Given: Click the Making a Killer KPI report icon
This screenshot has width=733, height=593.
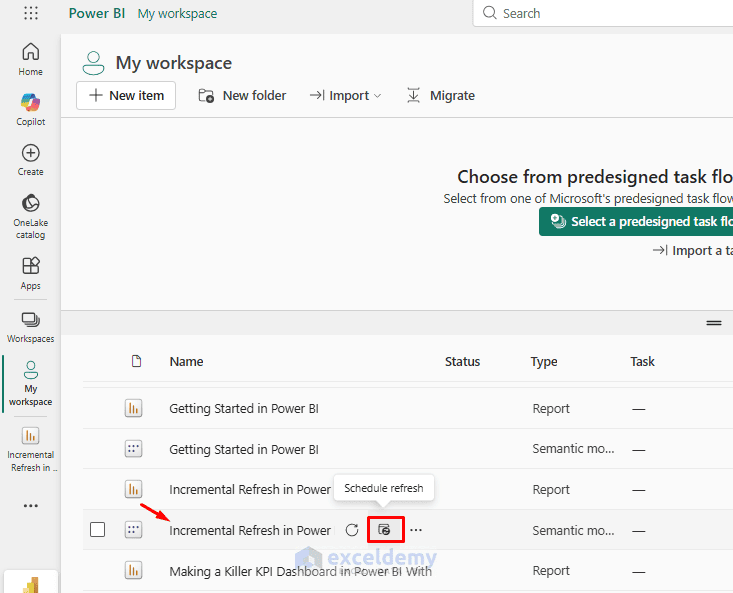Looking at the screenshot, I should pos(134,571).
